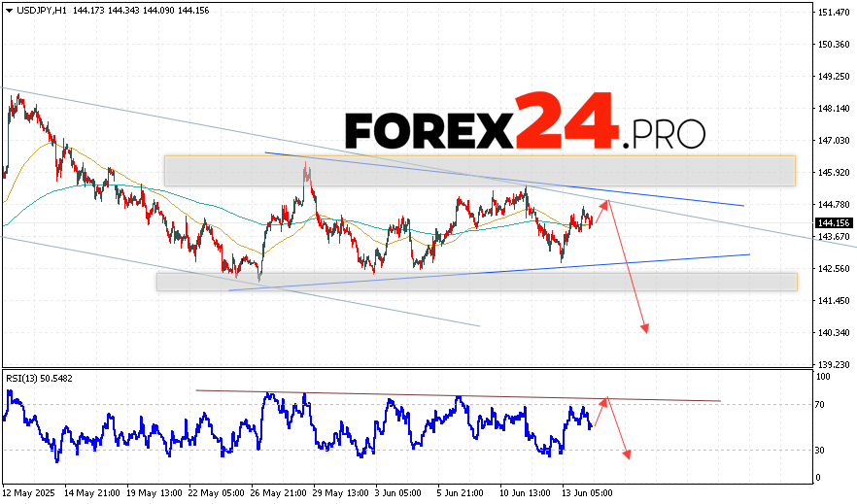Click the 139.230 price axis label

[x=834, y=365]
